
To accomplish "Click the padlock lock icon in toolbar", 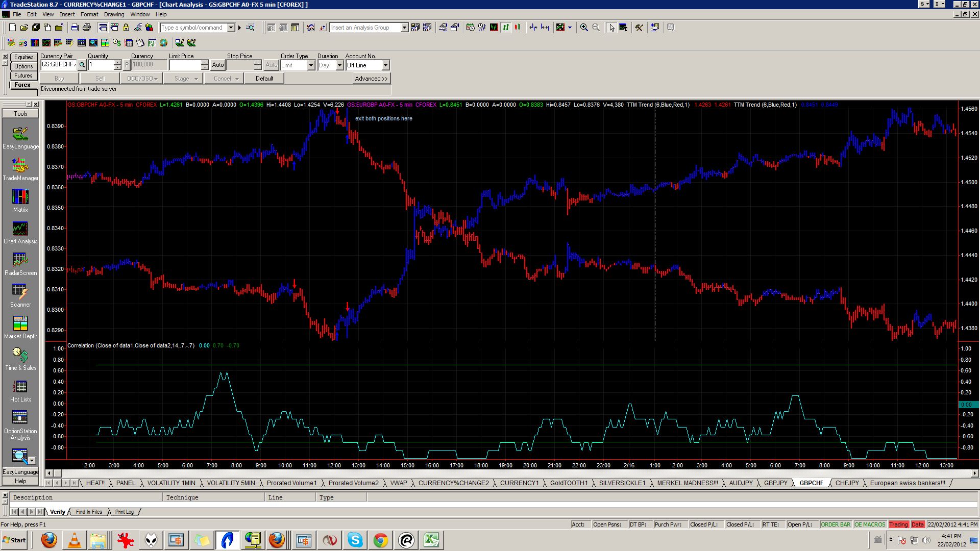I will click(126, 28).
